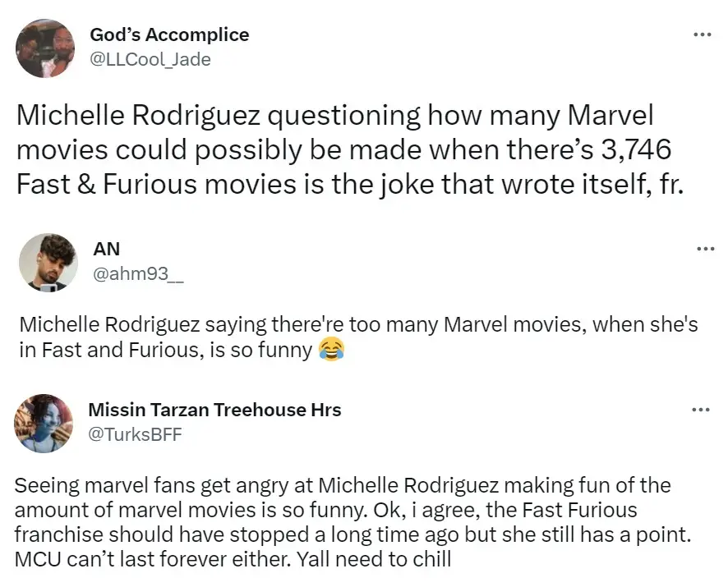728x587 pixels.
Task: Open AN's tweet about Marvel movies
Action: [362, 337]
